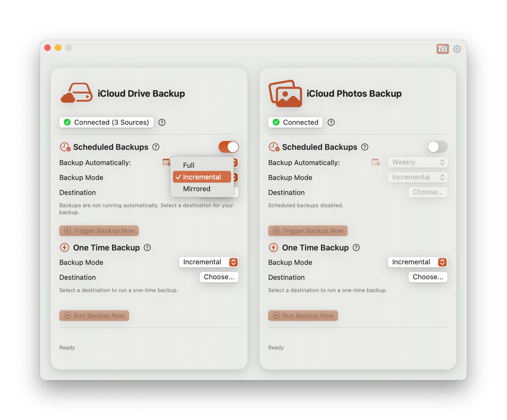The height and width of the screenshot is (420, 507).
Task: Click the 'Backups are not running automatically' message
Action: 146,209
